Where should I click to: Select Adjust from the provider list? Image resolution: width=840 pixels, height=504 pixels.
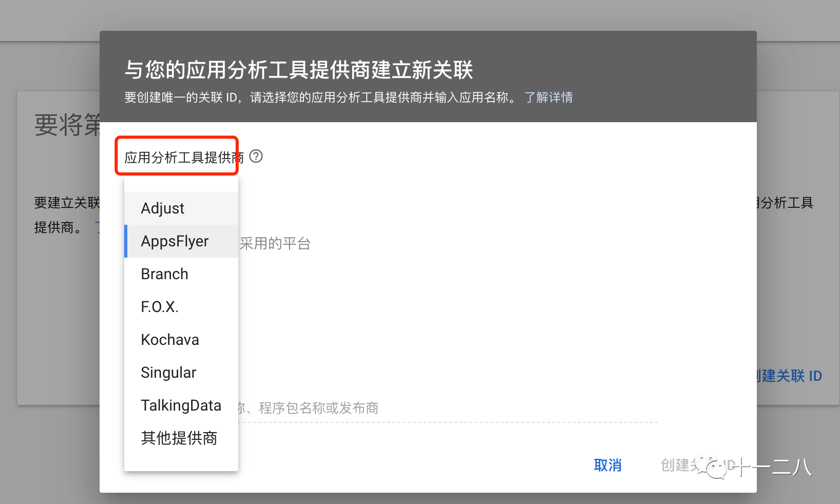[x=162, y=208]
